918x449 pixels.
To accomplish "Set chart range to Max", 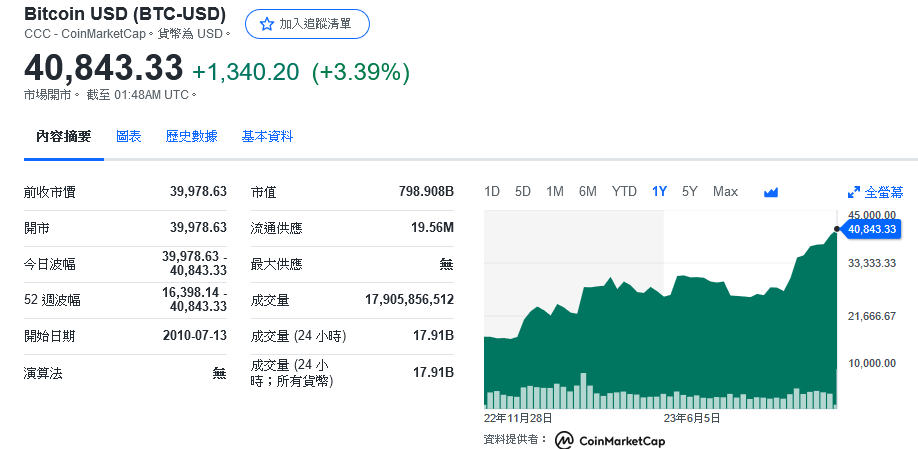I will pos(725,191).
